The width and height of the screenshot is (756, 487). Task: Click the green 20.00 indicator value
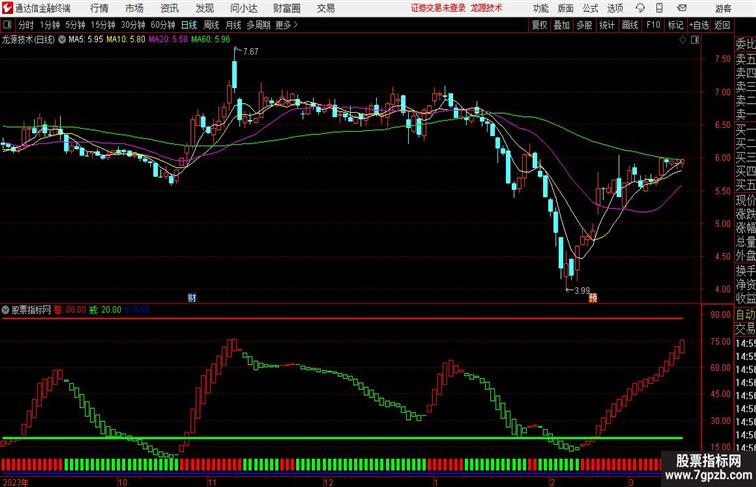(x=111, y=310)
